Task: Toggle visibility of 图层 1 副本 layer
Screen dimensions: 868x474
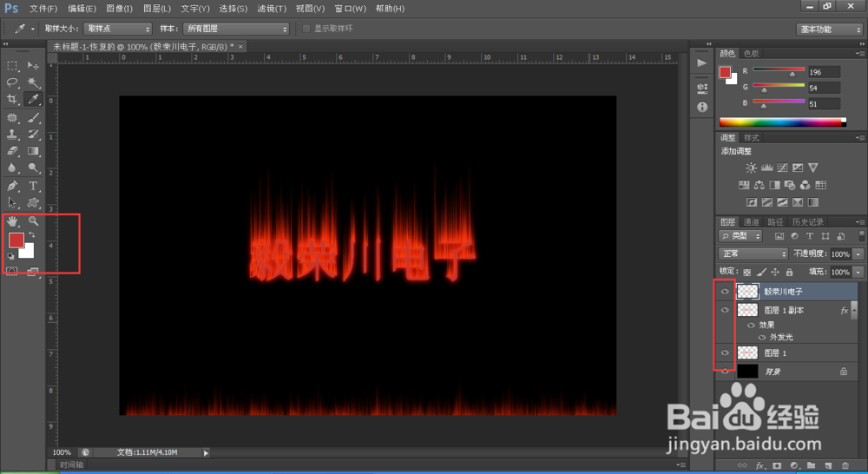Action: tap(725, 310)
